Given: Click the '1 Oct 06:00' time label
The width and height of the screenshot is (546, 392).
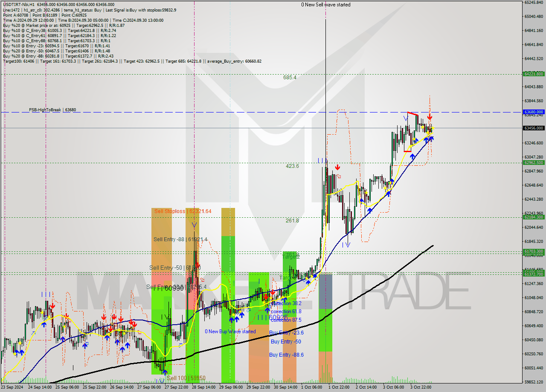Looking at the screenshot, I should point(312,387).
